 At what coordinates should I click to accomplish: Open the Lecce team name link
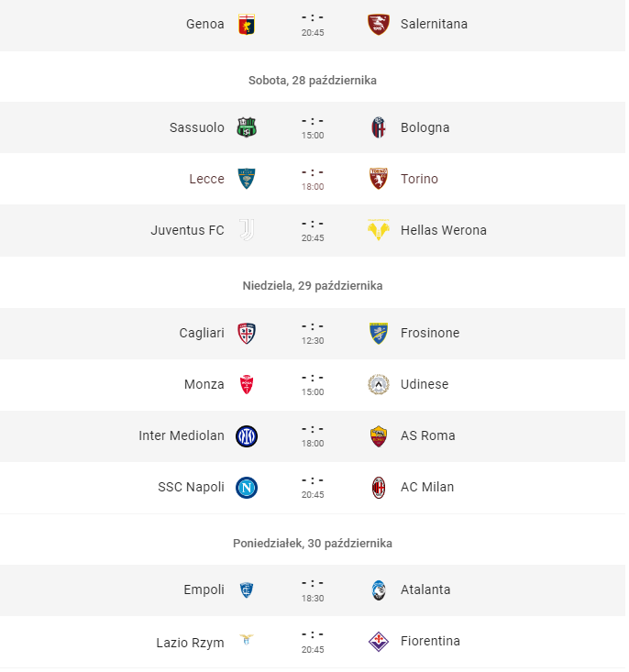pyautogui.click(x=208, y=180)
